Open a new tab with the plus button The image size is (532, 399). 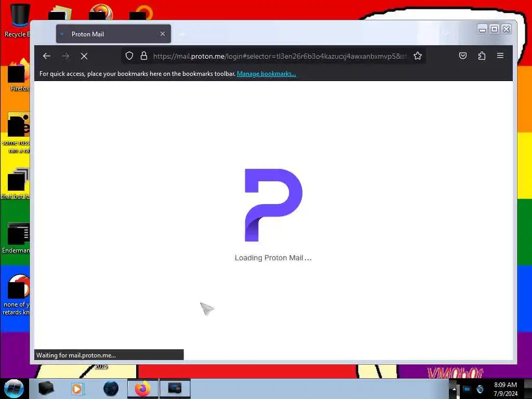pyautogui.click(x=182, y=34)
